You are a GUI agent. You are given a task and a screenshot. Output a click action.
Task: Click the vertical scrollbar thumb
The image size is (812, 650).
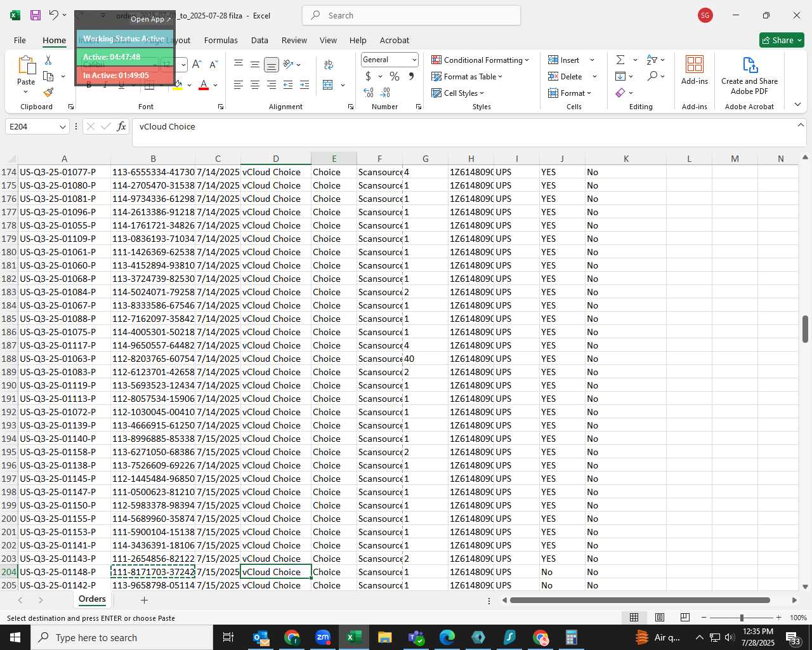point(805,329)
